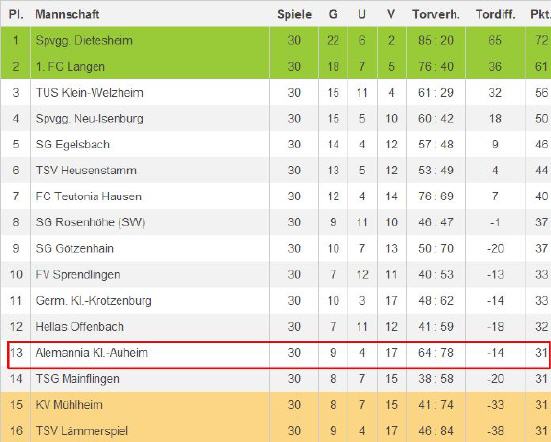The height and width of the screenshot is (442, 551).
Task: Select SG Rosenhöhe (SW) row name
Action: tap(90, 222)
